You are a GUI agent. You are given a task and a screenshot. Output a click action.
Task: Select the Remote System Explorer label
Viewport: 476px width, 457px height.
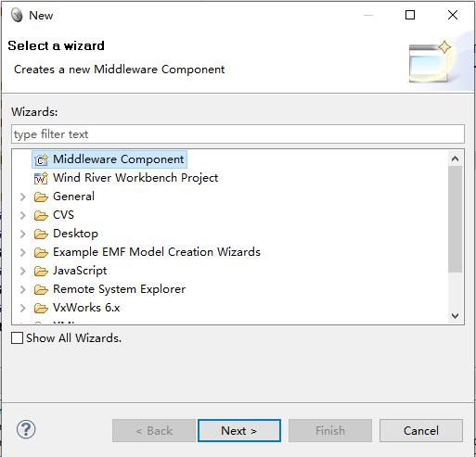[119, 289]
